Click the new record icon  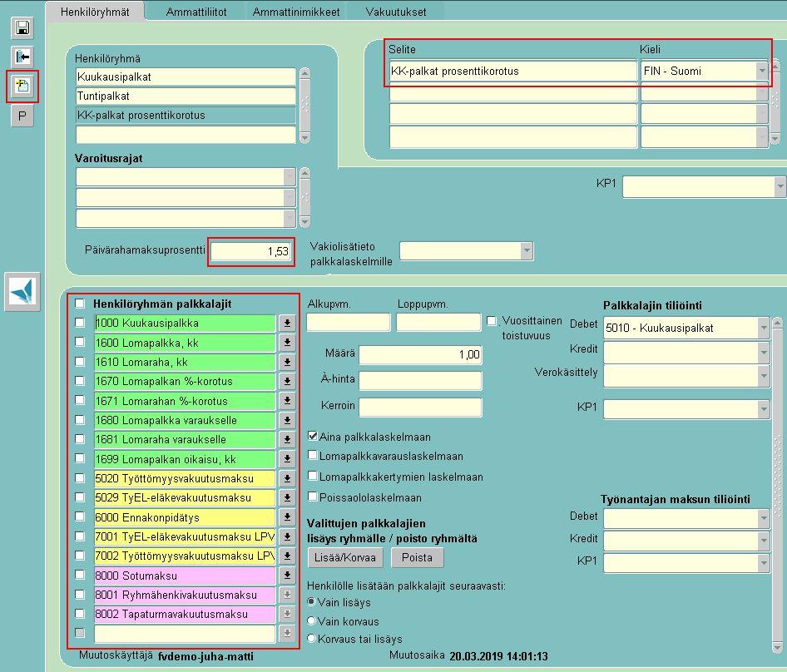point(22,86)
